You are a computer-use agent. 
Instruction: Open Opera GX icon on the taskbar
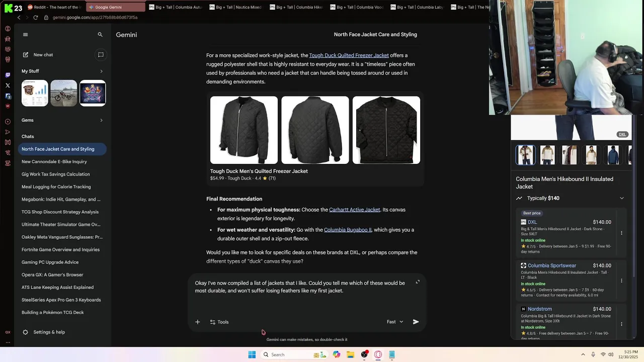click(x=378, y=354)
